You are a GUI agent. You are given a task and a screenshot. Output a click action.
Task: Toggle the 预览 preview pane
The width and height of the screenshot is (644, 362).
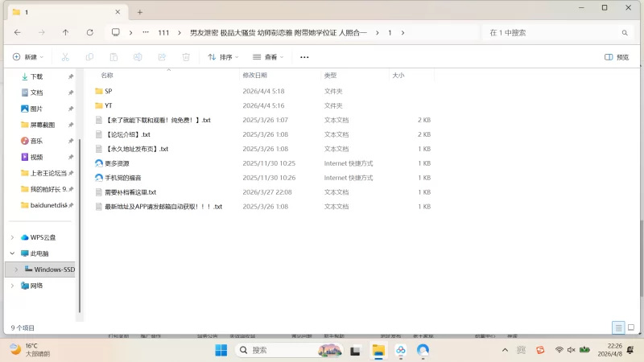point(617,57)
